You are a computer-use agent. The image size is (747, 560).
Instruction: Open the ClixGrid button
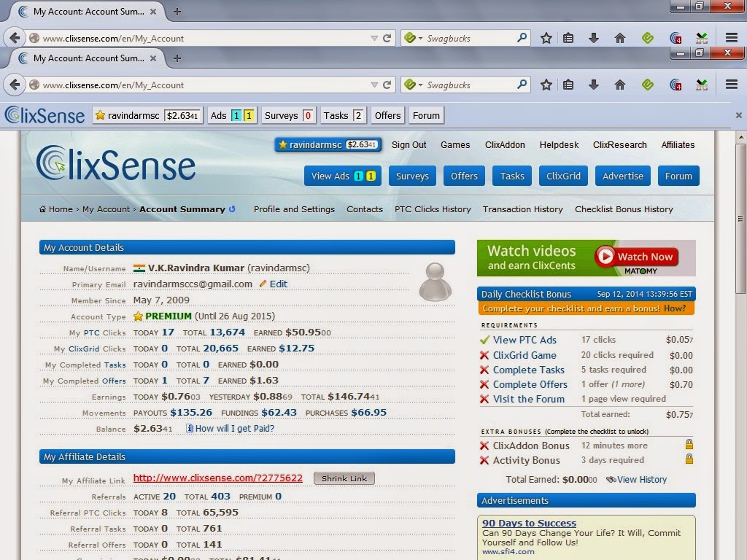563,176
